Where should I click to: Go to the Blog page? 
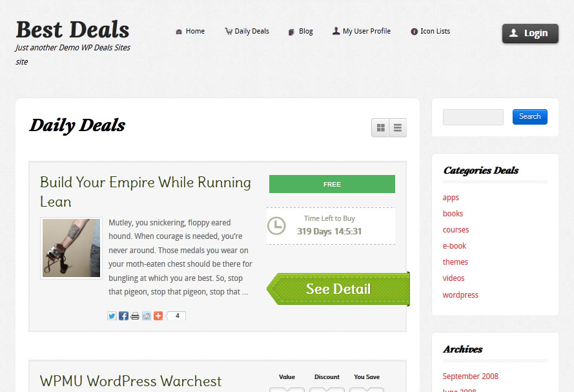click(x=301, y=32)
